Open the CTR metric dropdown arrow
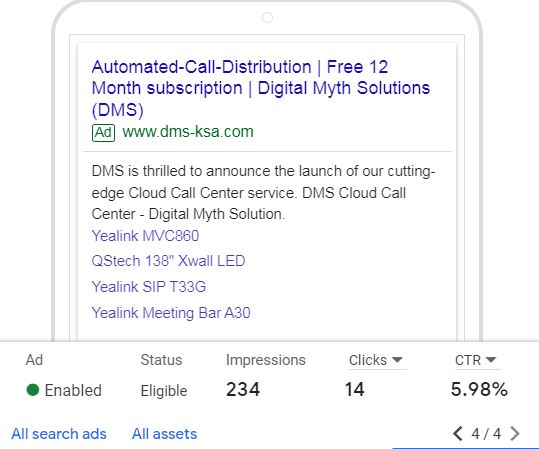Image resolution: width=539 pixels, height=449 pixels. (491, 360)
